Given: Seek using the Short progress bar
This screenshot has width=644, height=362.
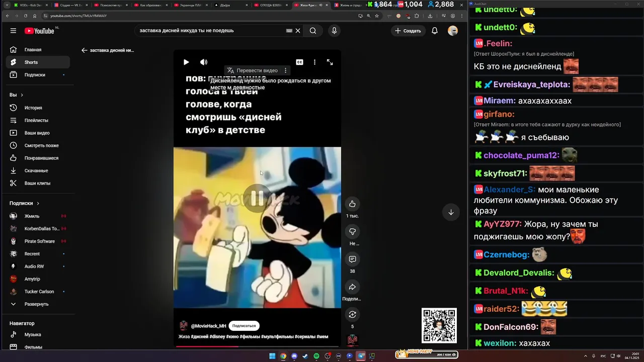Looking at the screenshot, I should point(257,346).
